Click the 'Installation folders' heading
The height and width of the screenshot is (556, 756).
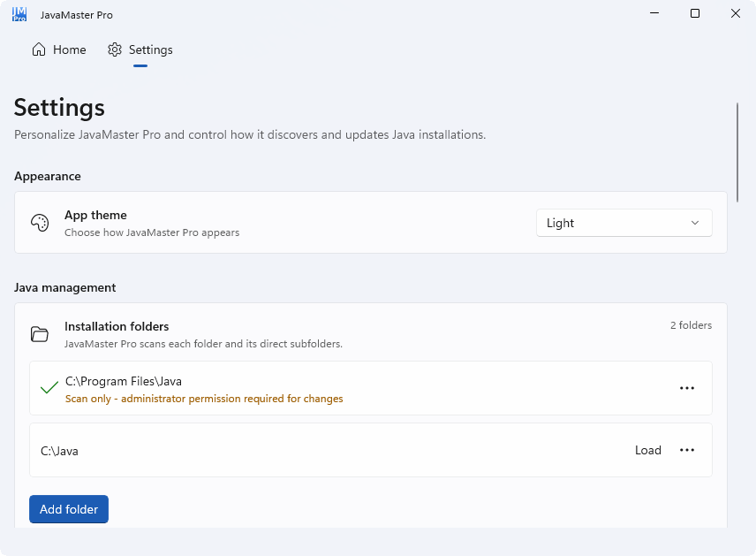[x=117, y=326]
